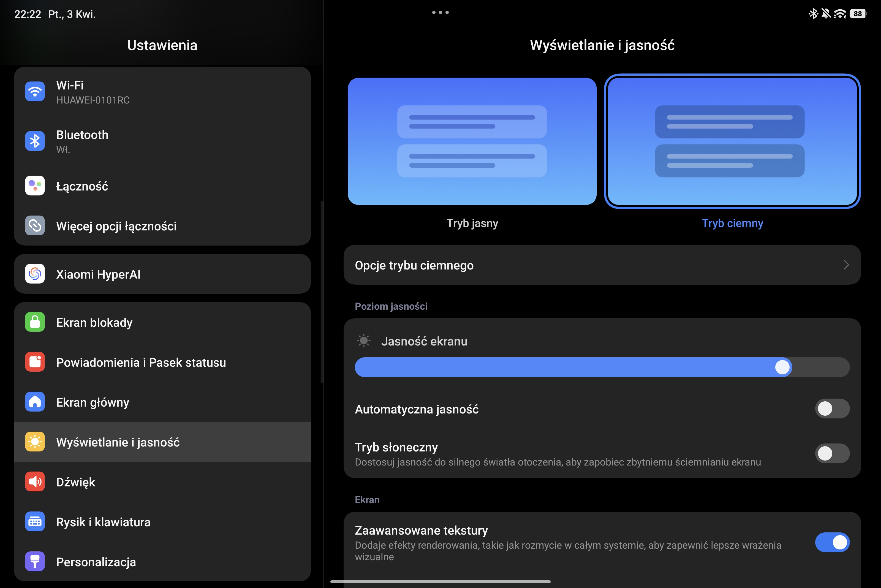The image size is (881, 588).
Task: Open the three-dot menu at top
Action: pyautogui.click(x=440, y=12)
